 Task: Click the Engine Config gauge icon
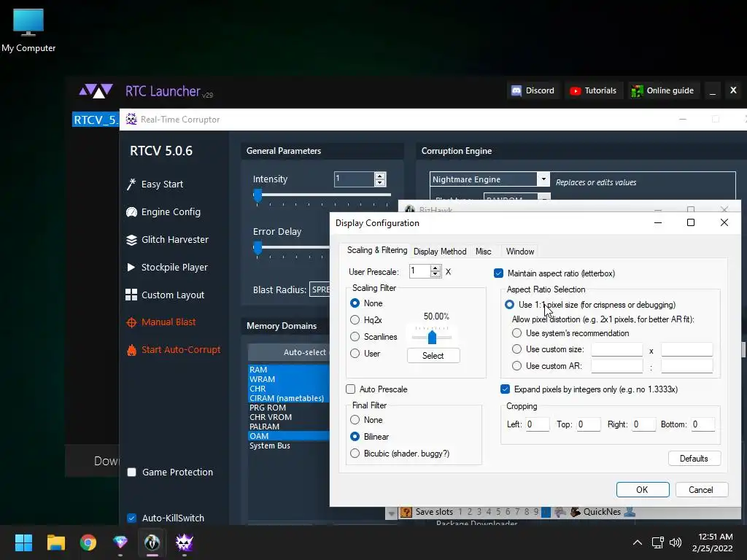131,212
